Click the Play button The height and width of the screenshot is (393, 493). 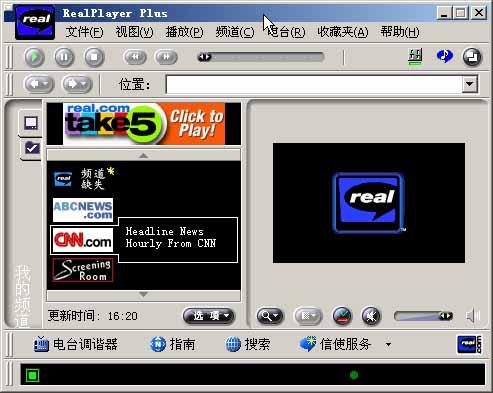point(34,57)
